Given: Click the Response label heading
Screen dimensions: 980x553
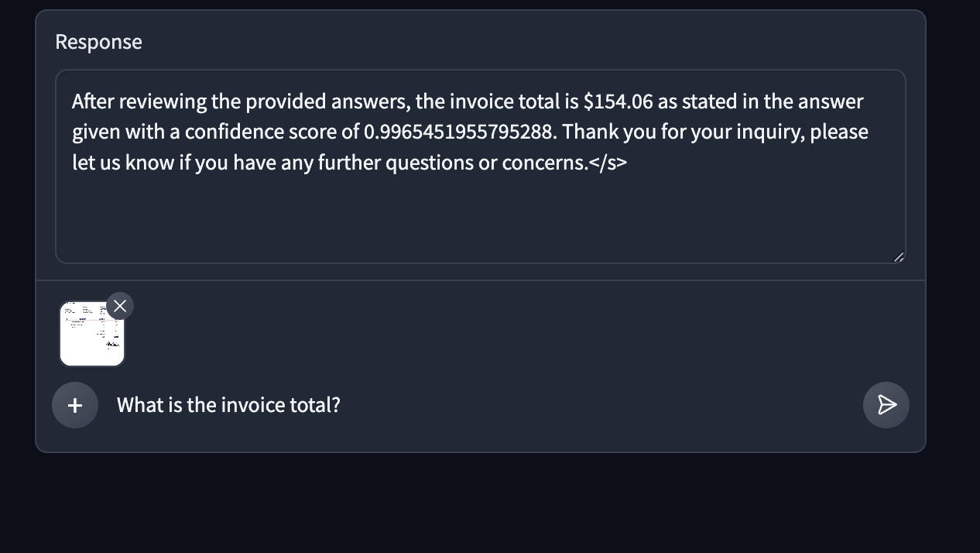Looking at the screenshot, I should (98, 42).
